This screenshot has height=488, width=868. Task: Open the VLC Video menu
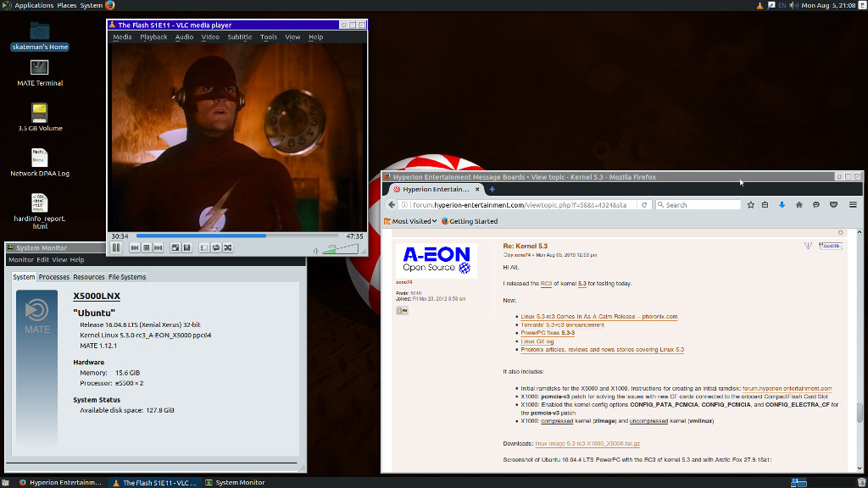tap(210, 37)
